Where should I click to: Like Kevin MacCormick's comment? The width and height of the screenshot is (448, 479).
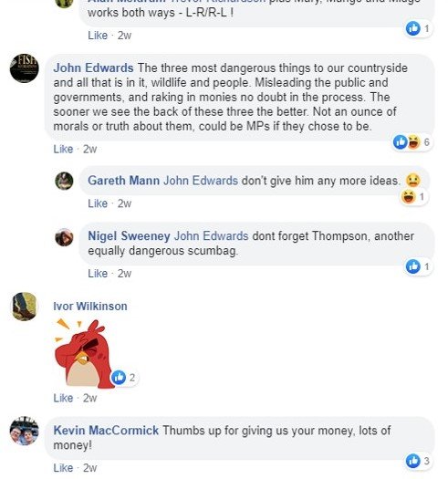pyautogui.click(x=63, y=468)
